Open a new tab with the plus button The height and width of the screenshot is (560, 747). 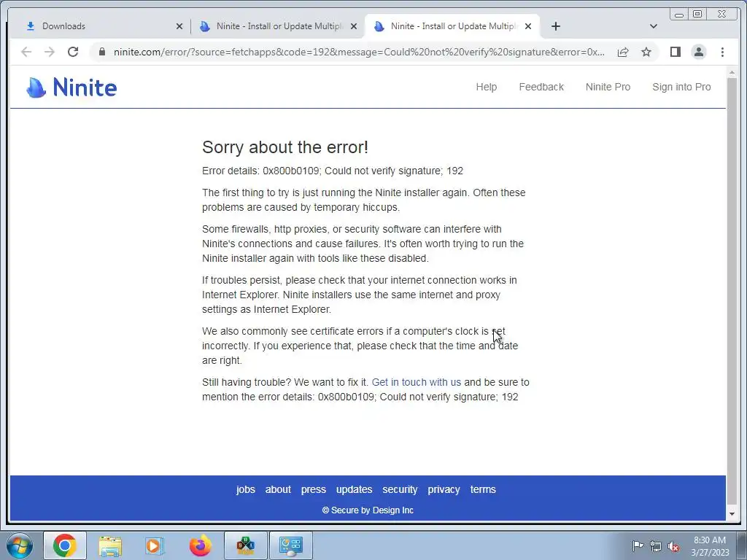555,26
